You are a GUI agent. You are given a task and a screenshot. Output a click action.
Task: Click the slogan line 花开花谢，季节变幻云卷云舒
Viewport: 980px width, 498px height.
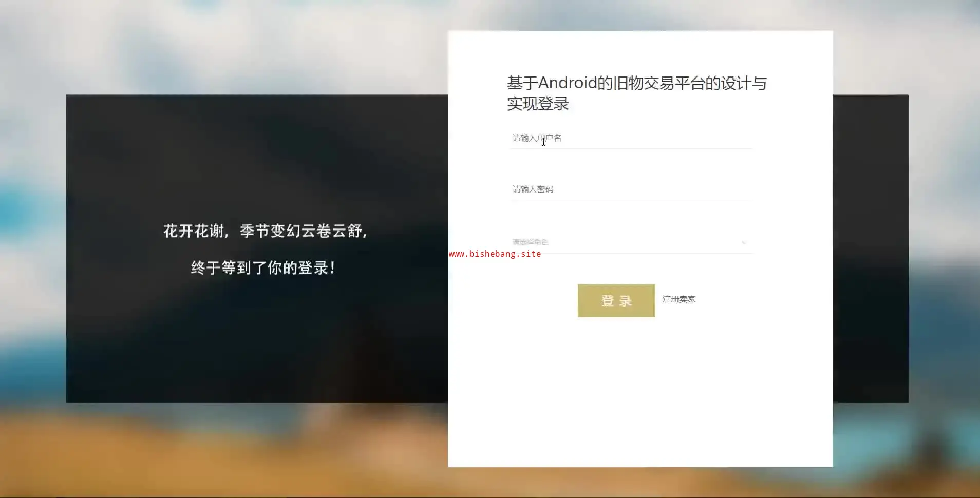click(266, 231)
